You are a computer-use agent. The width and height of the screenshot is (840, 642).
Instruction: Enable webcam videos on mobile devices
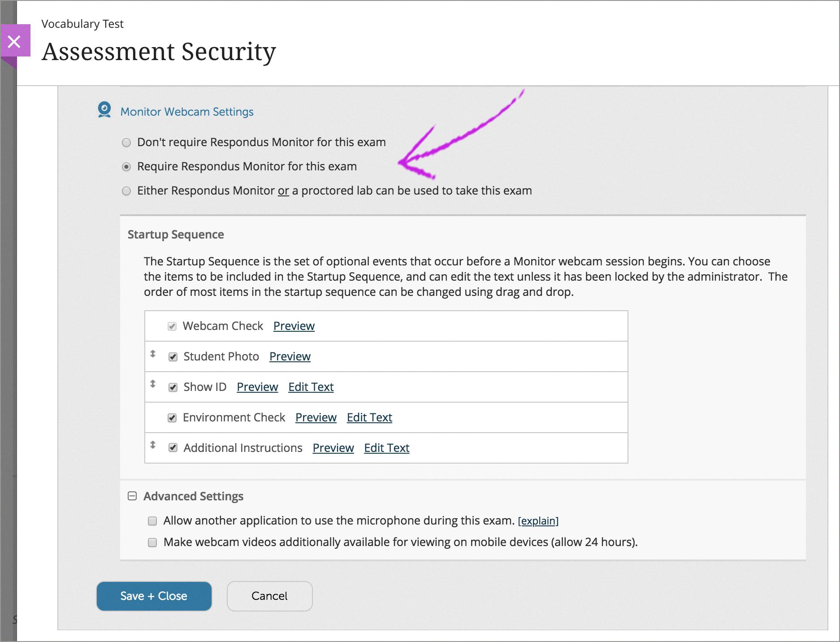153,542
